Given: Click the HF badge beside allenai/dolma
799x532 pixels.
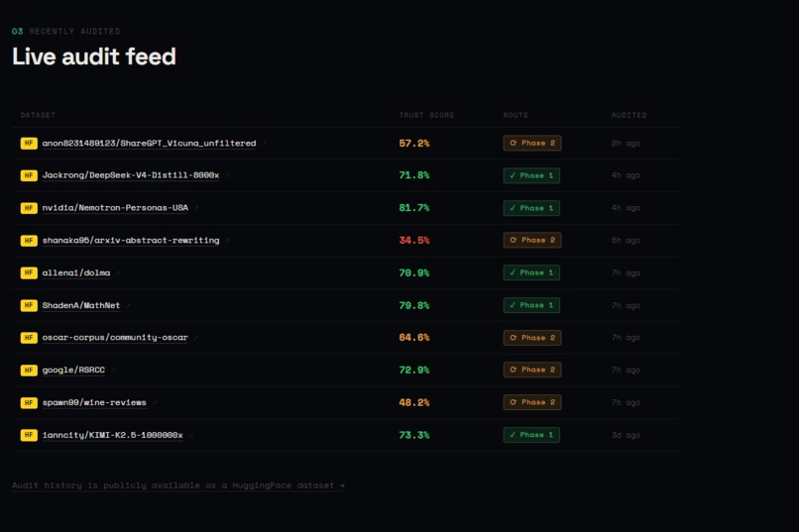Looking at the screenshot, I should pyautogui.click(x=29, y=272).
